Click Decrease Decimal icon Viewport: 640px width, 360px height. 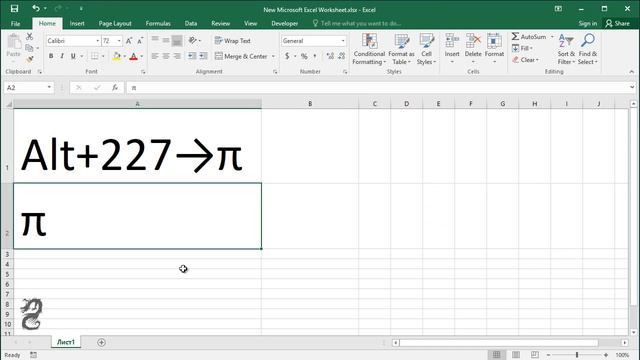coord(342,56)
